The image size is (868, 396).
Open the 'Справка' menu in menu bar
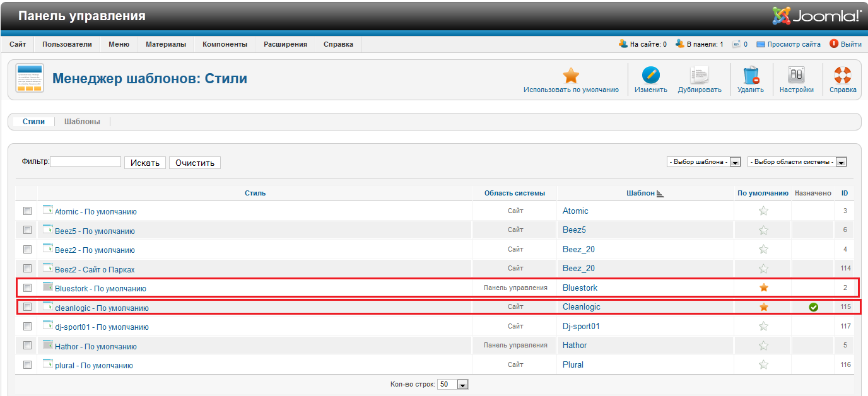pyautogui.click(x=338, y=44)
